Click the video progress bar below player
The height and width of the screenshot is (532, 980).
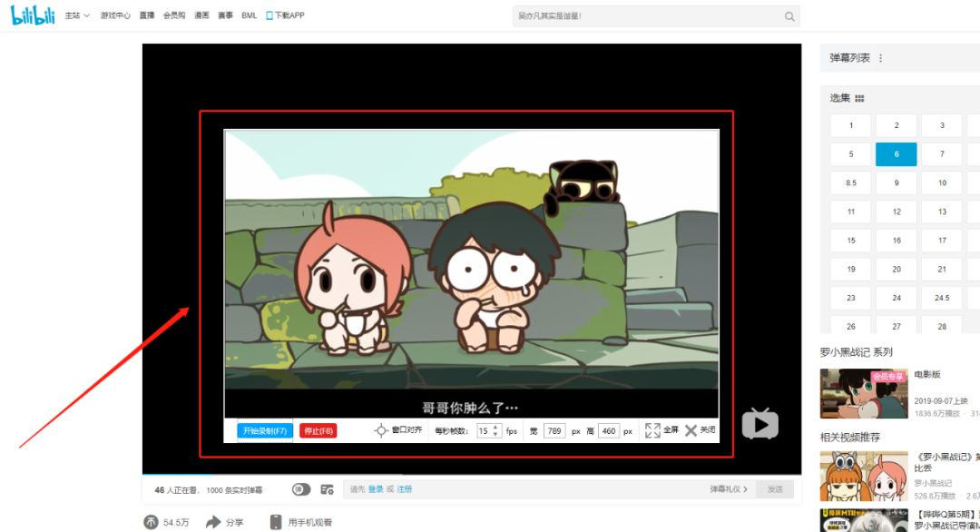pyautogui.click(x=472, y=475)
